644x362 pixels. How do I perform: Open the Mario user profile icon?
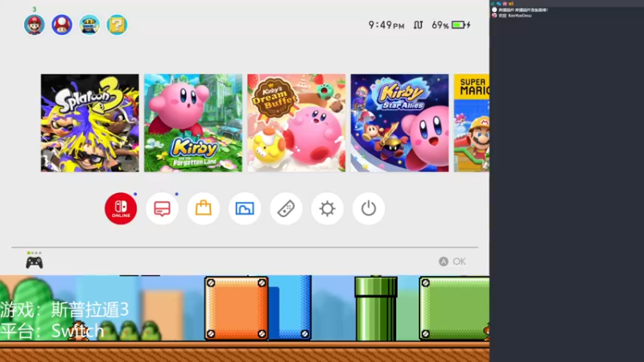pyautogui.click(x=34, y=25)
